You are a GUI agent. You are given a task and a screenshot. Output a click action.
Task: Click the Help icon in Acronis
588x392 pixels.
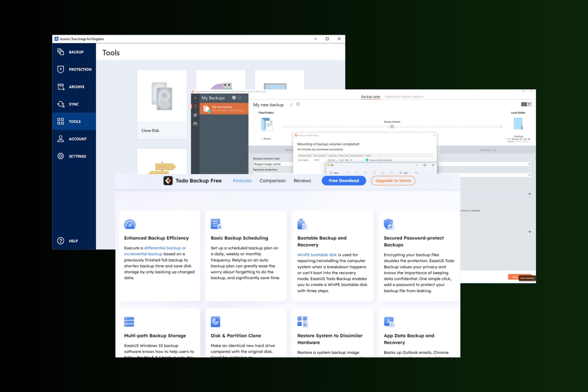[x=60, y=241]
